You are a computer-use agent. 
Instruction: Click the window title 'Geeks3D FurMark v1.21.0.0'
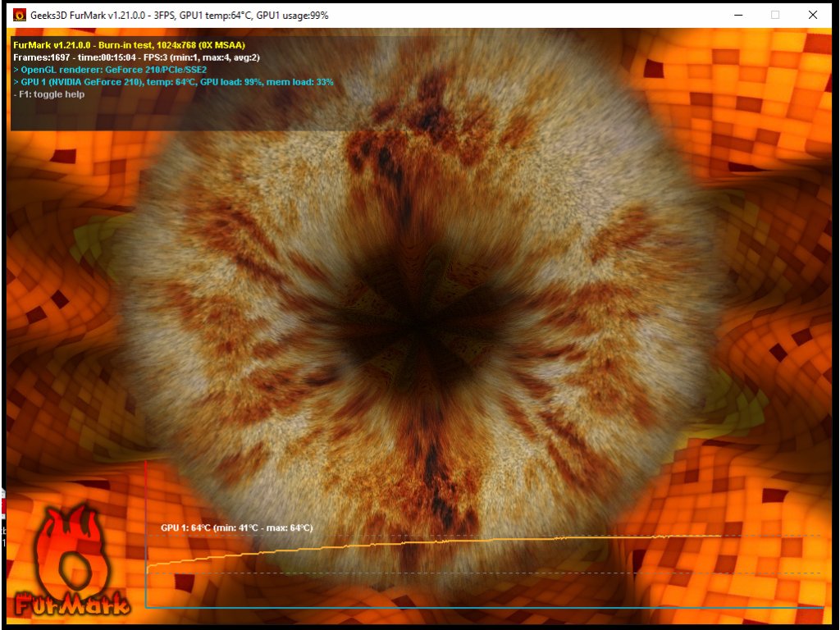[x=87, y=16]
